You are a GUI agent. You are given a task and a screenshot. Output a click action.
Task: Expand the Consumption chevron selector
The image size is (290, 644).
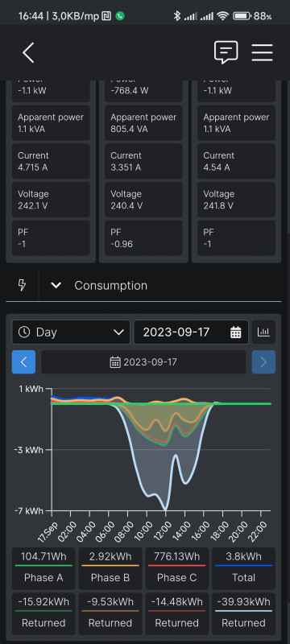coord(56,286)
